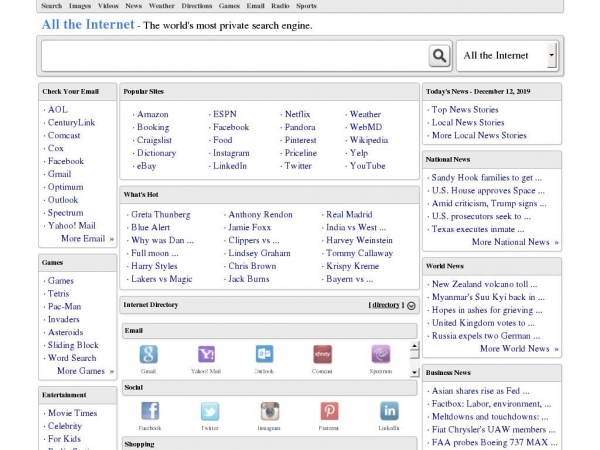Screen dimensions: 600x450
Task: Open the Sports menu item
Action: tap(306, 6)
